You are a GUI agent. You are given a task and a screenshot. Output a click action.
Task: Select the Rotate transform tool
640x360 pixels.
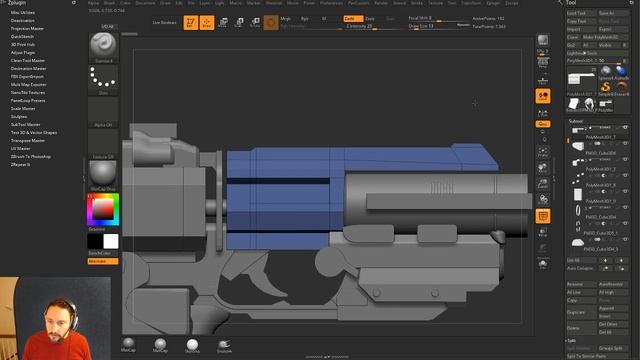point(255,22)
